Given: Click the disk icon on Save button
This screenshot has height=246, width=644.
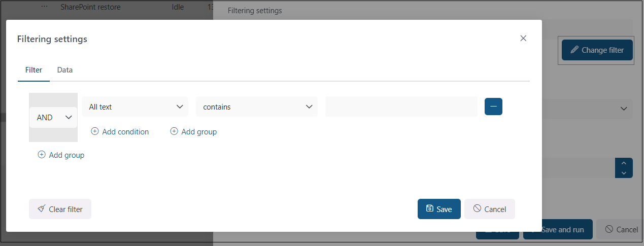Looking at the screenshot, I should (x=429, y=208).
